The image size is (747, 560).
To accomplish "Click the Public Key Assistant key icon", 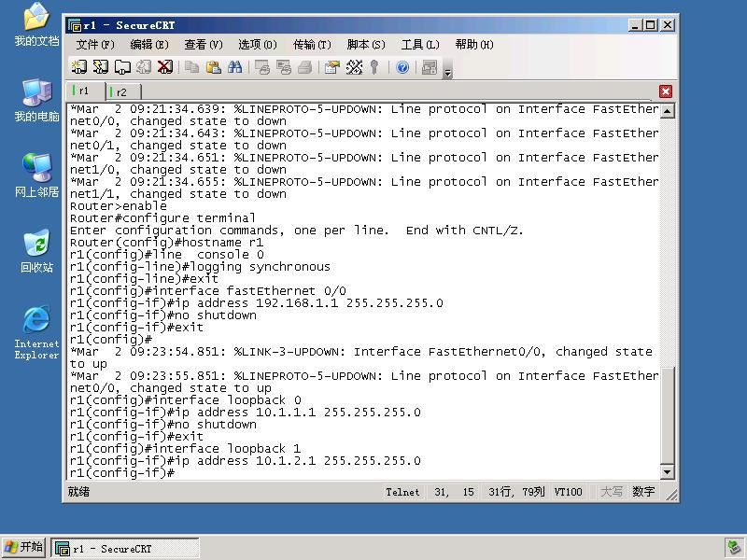I will click(x=374, y=67).
